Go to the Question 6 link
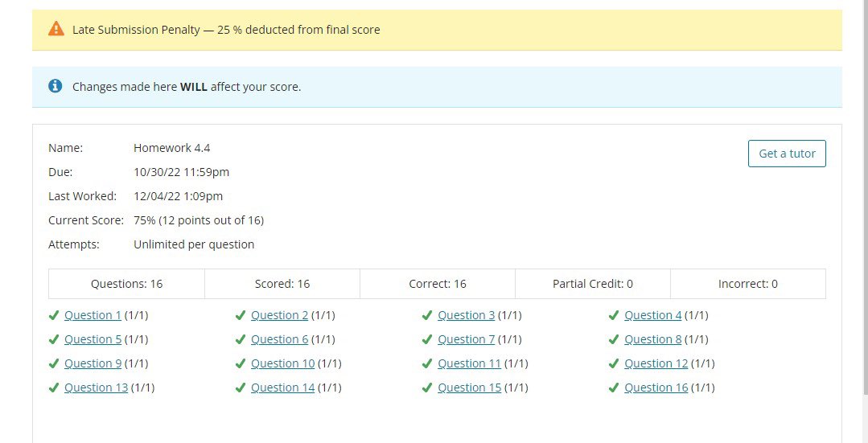The height and width of the screenshot is (443, 868). click(x=280, y=339)
